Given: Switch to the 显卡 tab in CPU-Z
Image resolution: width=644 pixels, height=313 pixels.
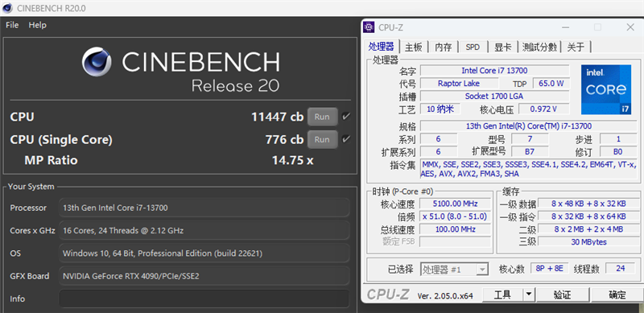Looking at the screenshot, I should [502, 47].
